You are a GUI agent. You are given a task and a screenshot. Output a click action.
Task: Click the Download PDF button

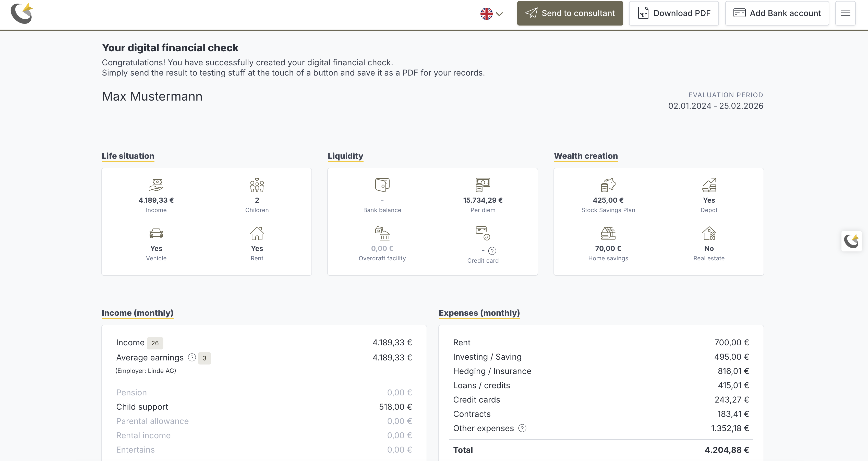click(673, 13)
